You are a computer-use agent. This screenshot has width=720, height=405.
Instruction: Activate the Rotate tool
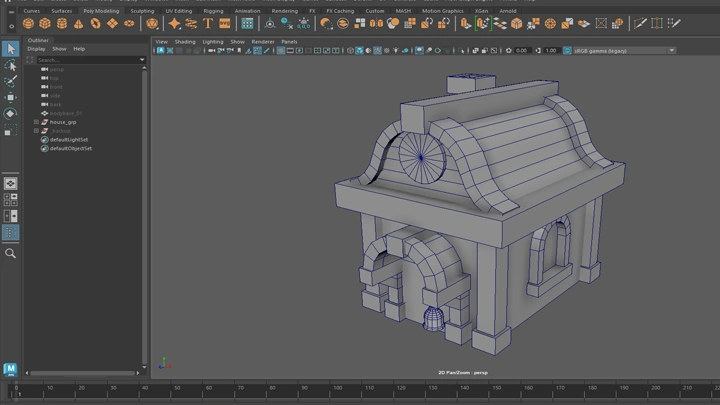11,113
